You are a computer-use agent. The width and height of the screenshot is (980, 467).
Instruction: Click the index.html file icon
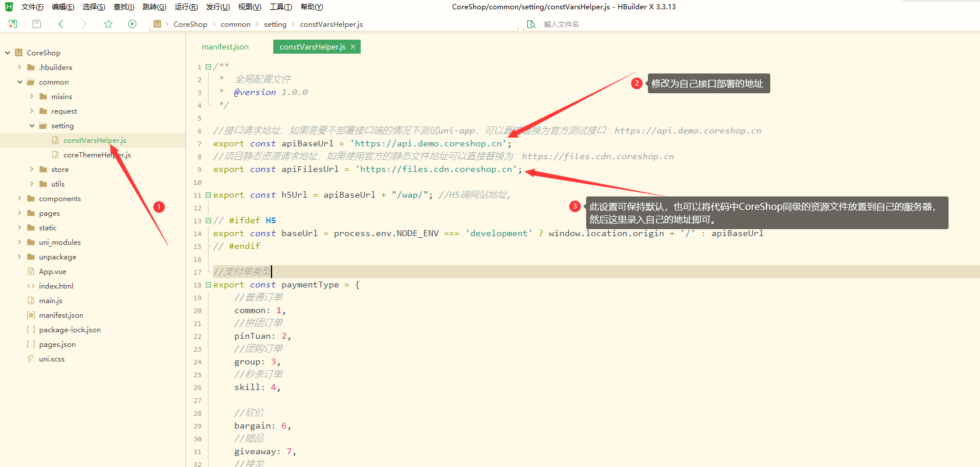pyautogui.click(x=31, y=286)
